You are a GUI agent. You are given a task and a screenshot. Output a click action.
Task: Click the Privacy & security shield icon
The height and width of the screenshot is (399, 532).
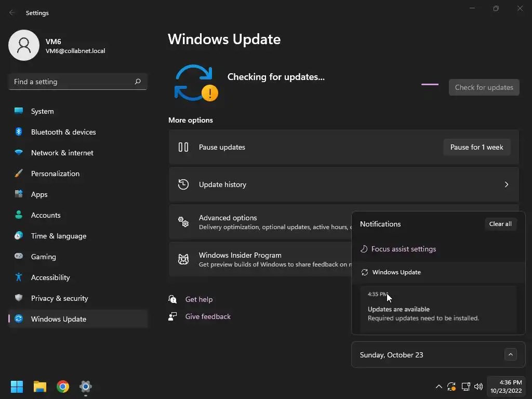[19, 298]
